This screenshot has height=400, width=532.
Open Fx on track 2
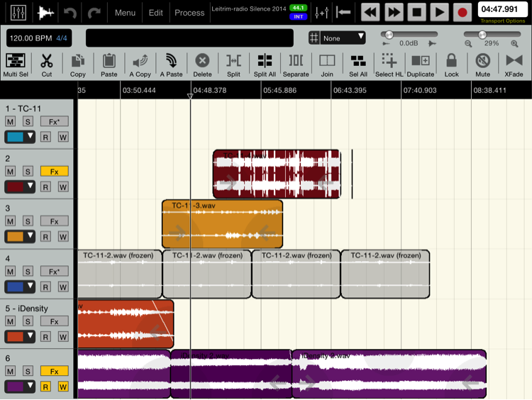(x=54, y=172)
